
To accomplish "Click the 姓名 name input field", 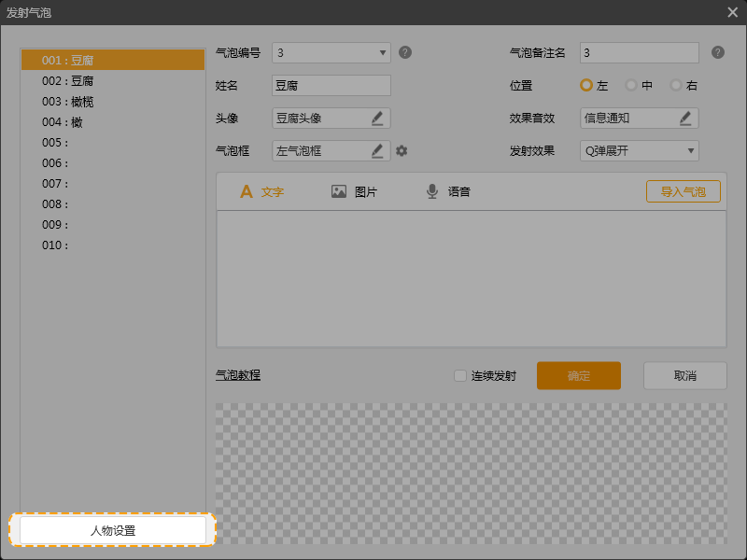I will (x=331, y=85).
